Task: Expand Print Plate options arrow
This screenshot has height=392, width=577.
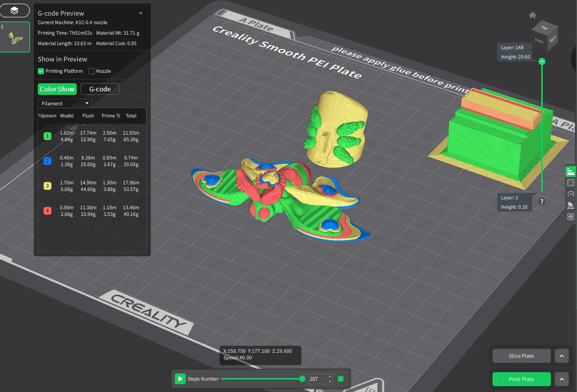Action: (x=562, y=379)
